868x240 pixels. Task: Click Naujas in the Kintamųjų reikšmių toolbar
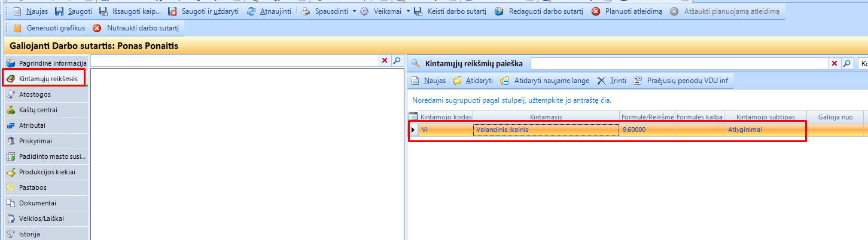(429, 81)
